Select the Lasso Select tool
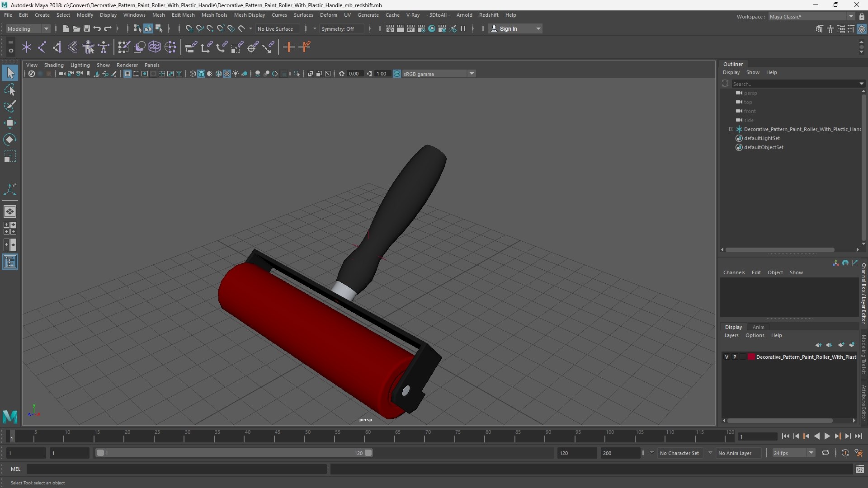 [10, 90]
